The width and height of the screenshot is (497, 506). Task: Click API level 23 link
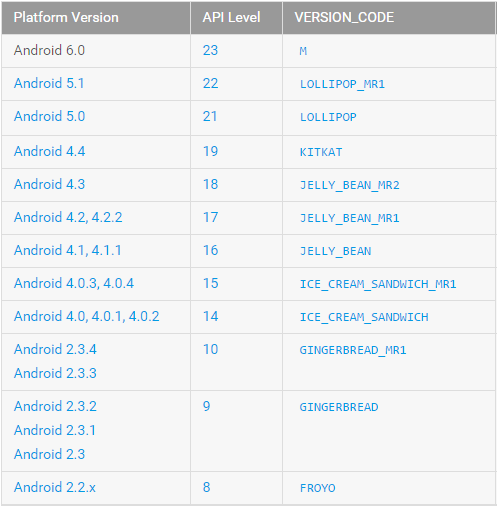[x=210, y=50]
